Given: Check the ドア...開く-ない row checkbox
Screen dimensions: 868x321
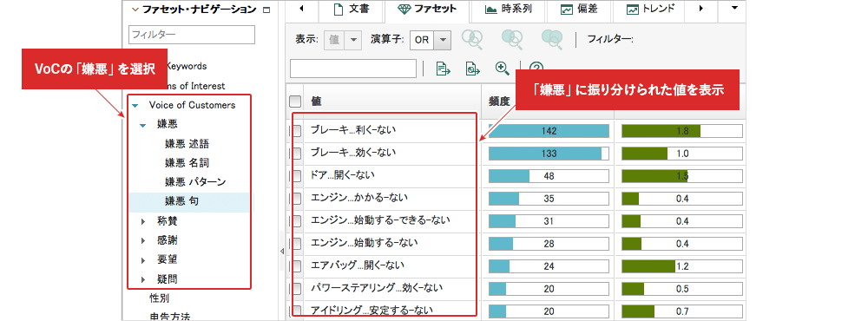Looking at the screenshot, I should pos(297,176).
